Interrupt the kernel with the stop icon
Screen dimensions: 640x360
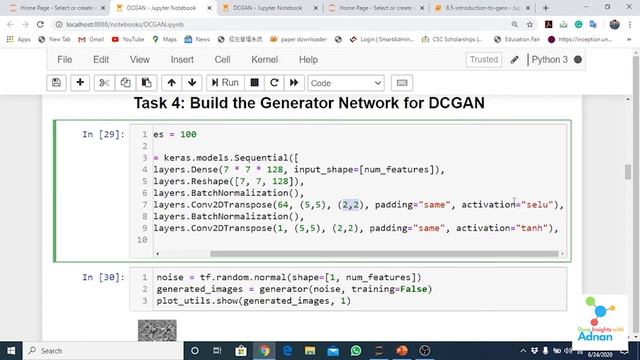tap(254, 83)
